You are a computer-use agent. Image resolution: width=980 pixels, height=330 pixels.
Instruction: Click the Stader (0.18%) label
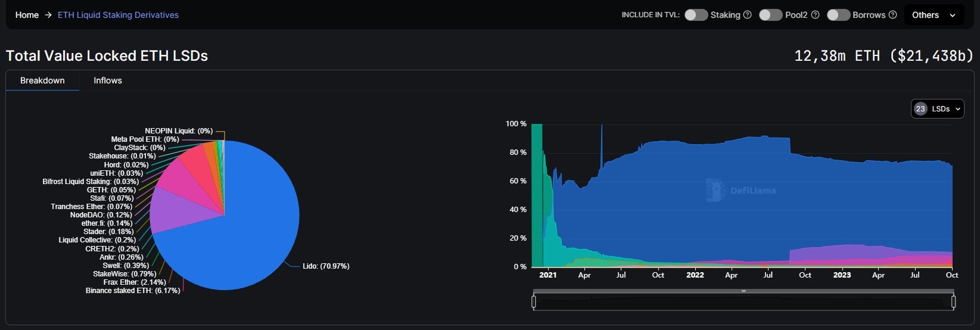pos(108,232)
